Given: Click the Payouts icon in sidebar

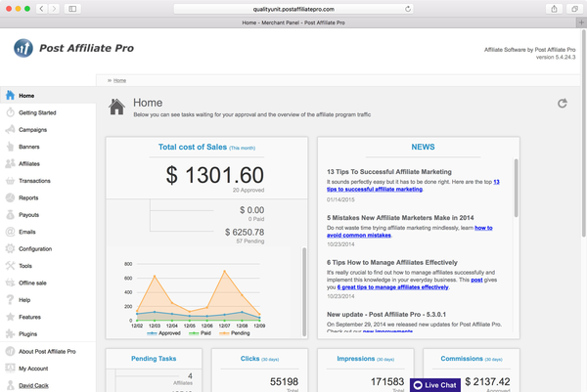Looking at the screenshot, I should tap(10, 215).
